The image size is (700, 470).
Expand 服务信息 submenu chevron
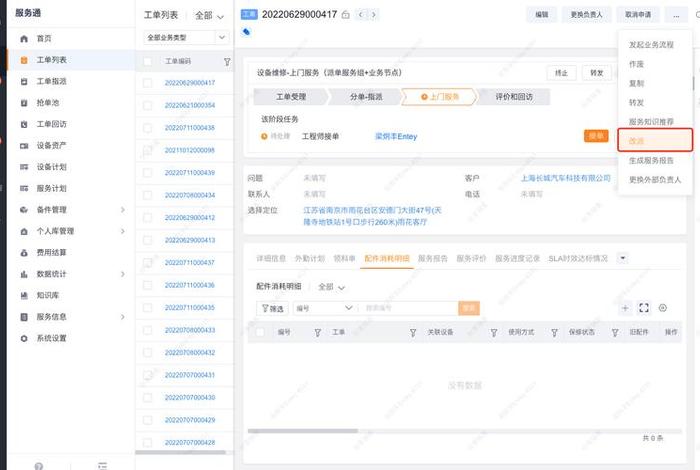(123, 317)
